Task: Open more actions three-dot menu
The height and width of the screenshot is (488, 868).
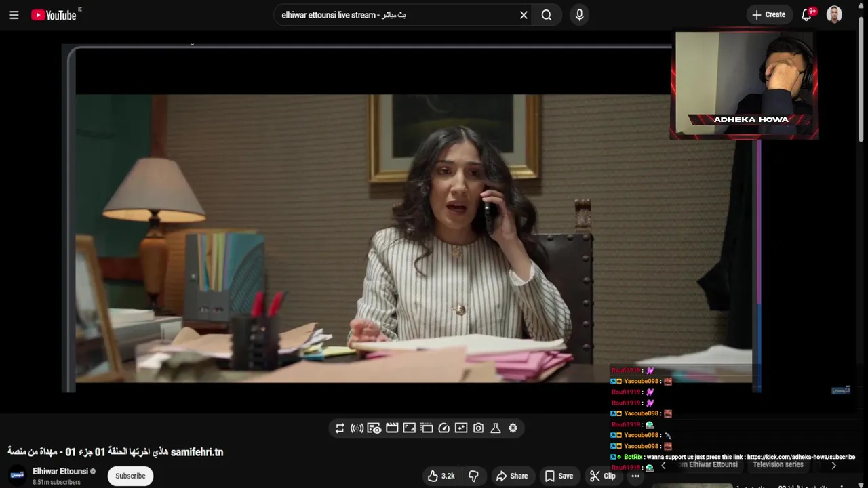Action: click(x=635, y=476)
